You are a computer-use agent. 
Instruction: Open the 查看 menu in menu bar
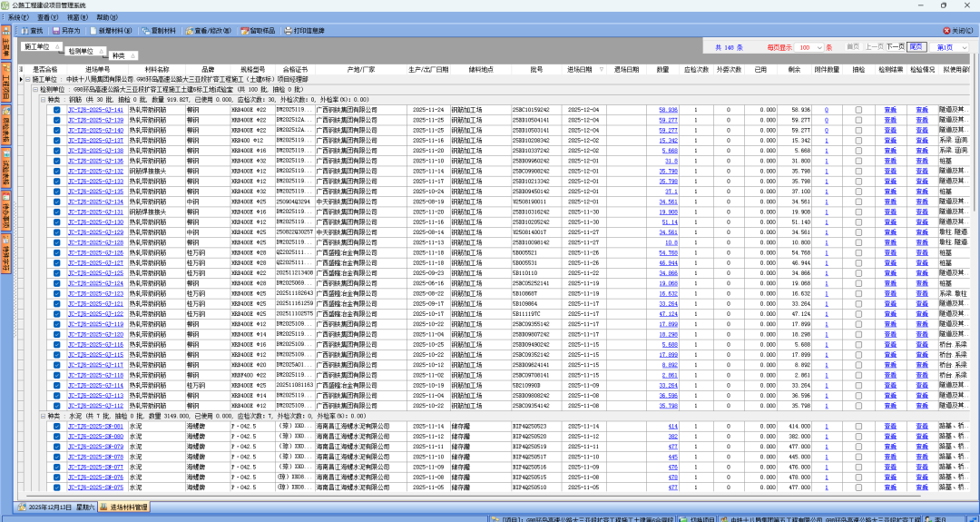[48, 17]
